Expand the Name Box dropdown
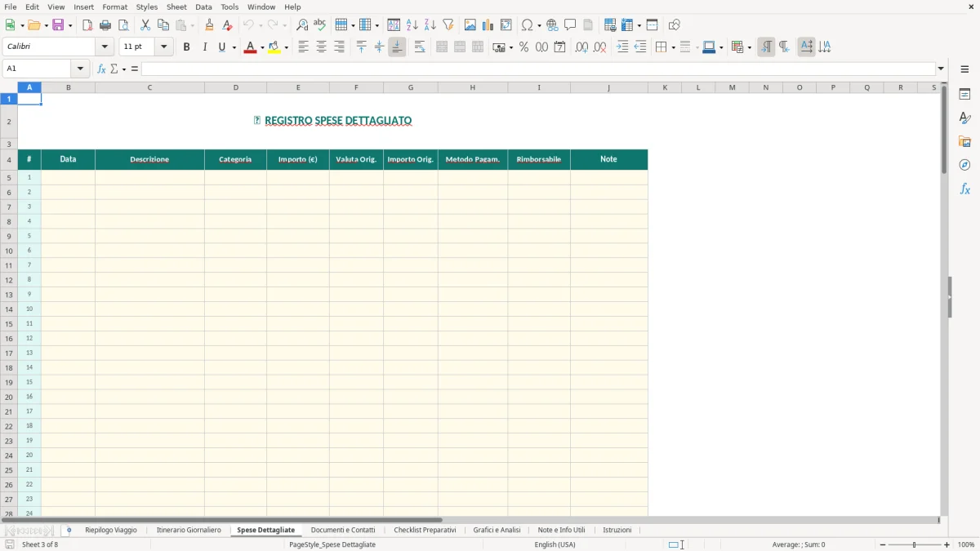980x551 pixels. (81, 69)
